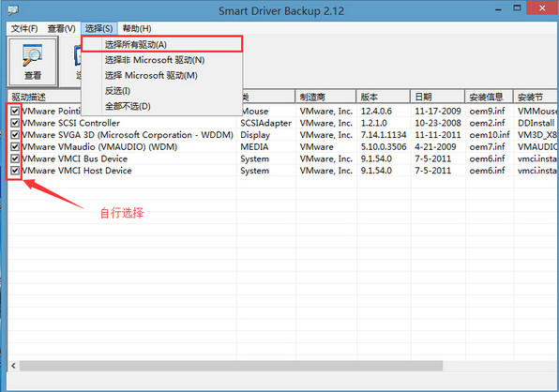Sort by the 版本 column header
559x392 pixels.
tap(383, 97)
